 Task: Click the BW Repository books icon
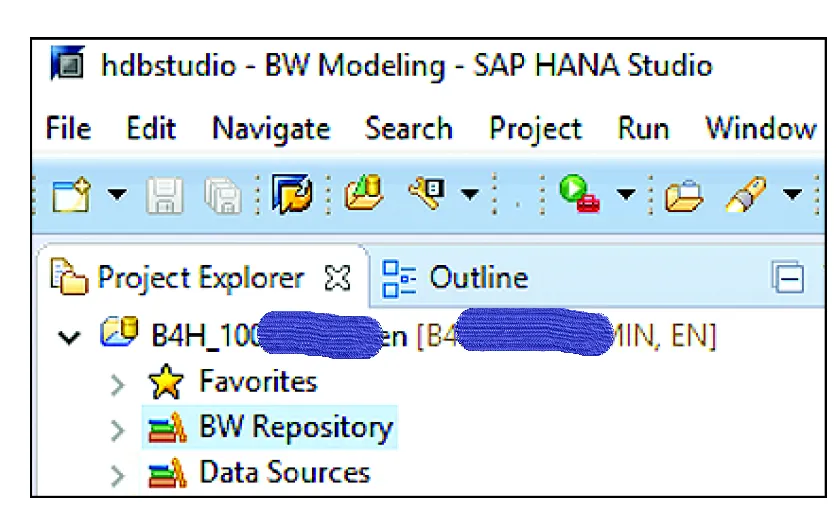pyautogui.click(x=167, y=428)
